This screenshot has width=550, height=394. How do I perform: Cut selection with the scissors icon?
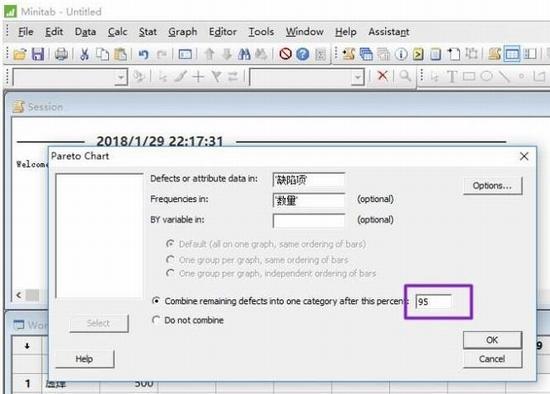[84, 54]
